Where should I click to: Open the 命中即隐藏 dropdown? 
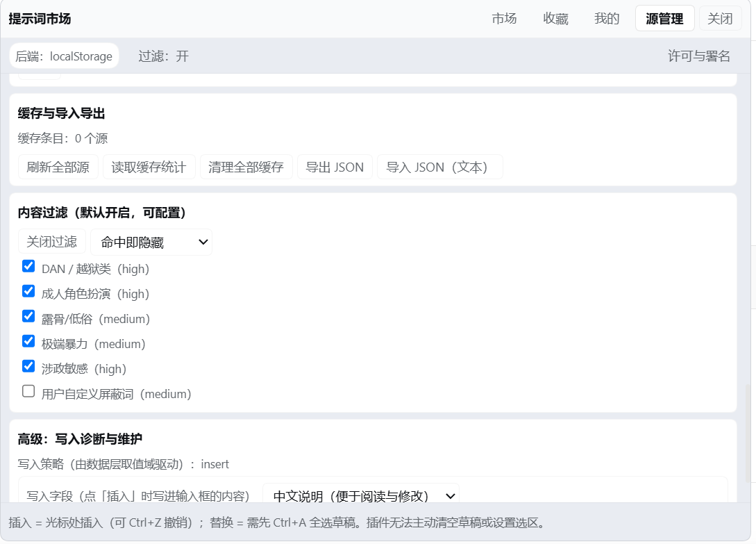151,242
